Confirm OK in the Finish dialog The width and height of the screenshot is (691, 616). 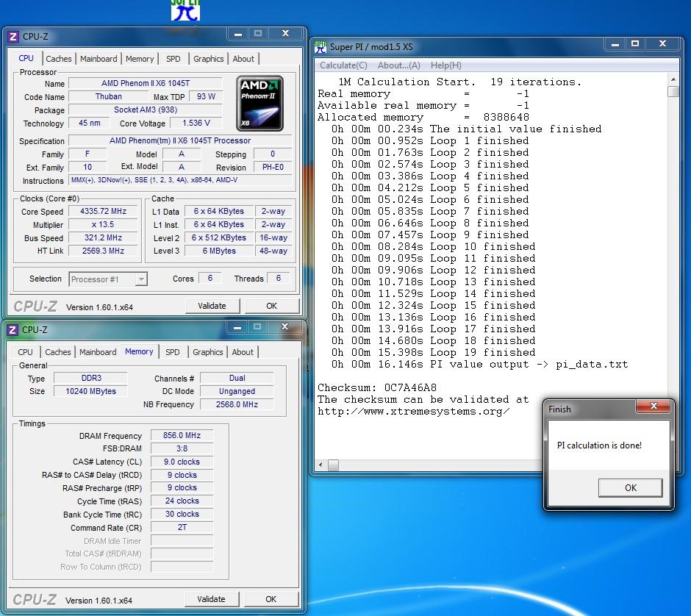pos(630,488)
